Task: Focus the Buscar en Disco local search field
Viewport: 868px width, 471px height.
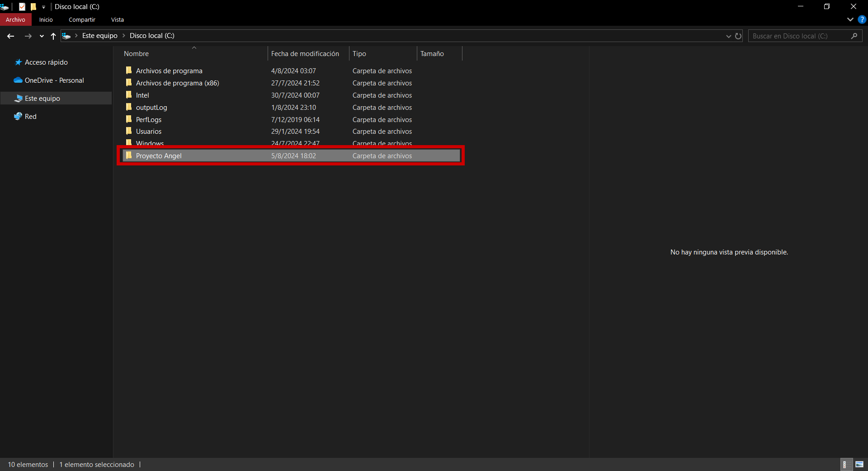Action: (798, 36)
